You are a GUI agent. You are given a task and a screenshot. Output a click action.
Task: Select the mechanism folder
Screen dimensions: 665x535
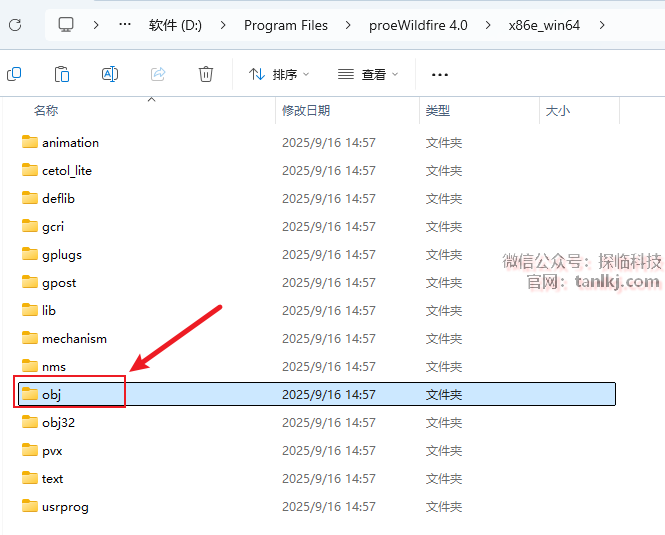pyautogui.click(x=74, y=338)
